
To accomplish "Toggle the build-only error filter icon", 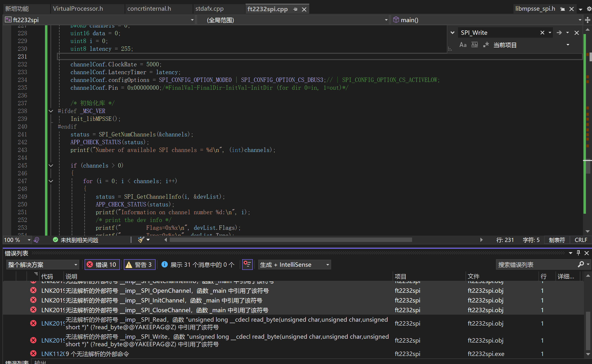I will pyautogui.click(x=247, y=264).
